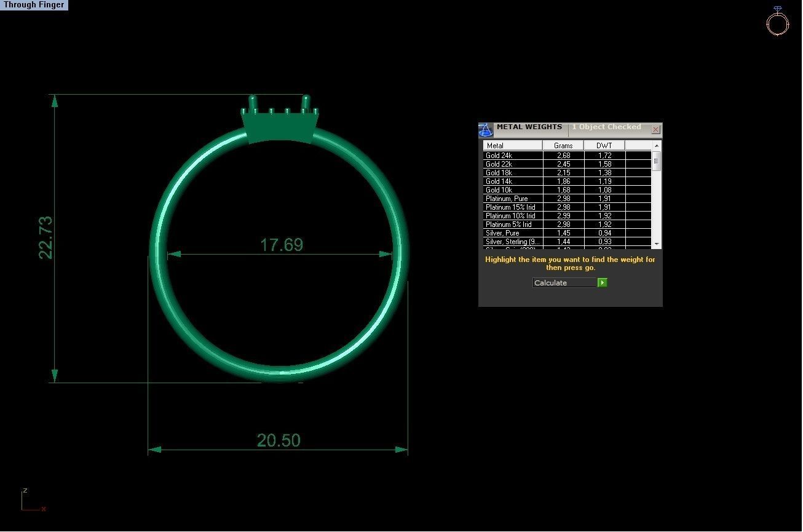Select the Platinum 15% Irid row
Image resolution: width=803 pixels, height=532 pixels.
pos(567,207)
